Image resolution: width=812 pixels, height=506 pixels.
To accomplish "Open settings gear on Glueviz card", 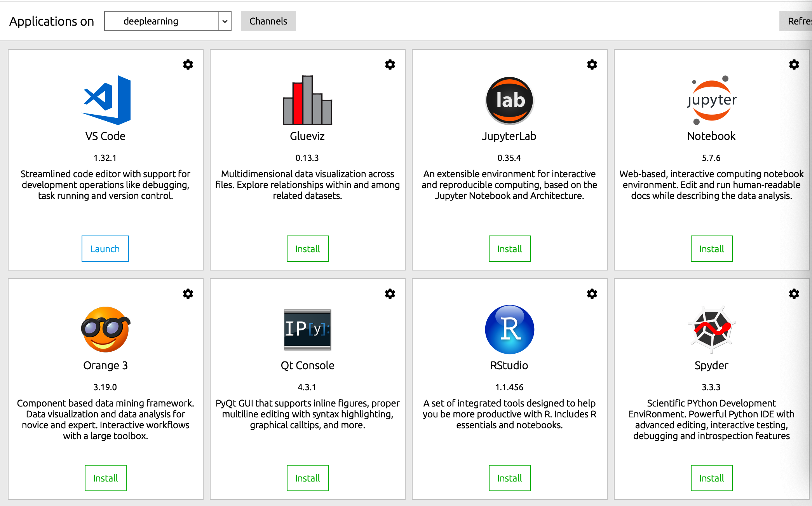I will 390,65.
